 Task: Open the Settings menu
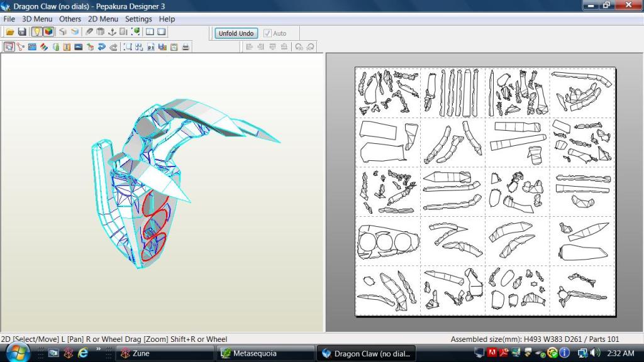pos(138,19)
